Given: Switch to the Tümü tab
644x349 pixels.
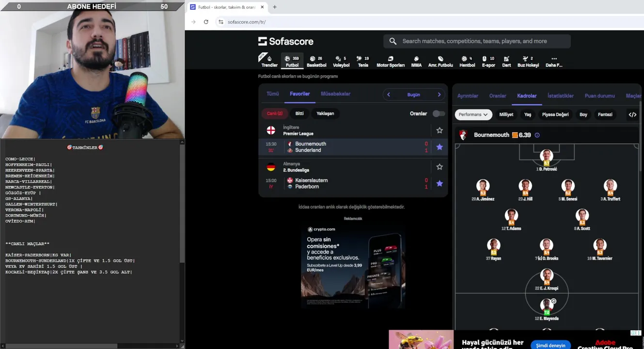Looking at the screenshot, I should (x=273, y=94).
